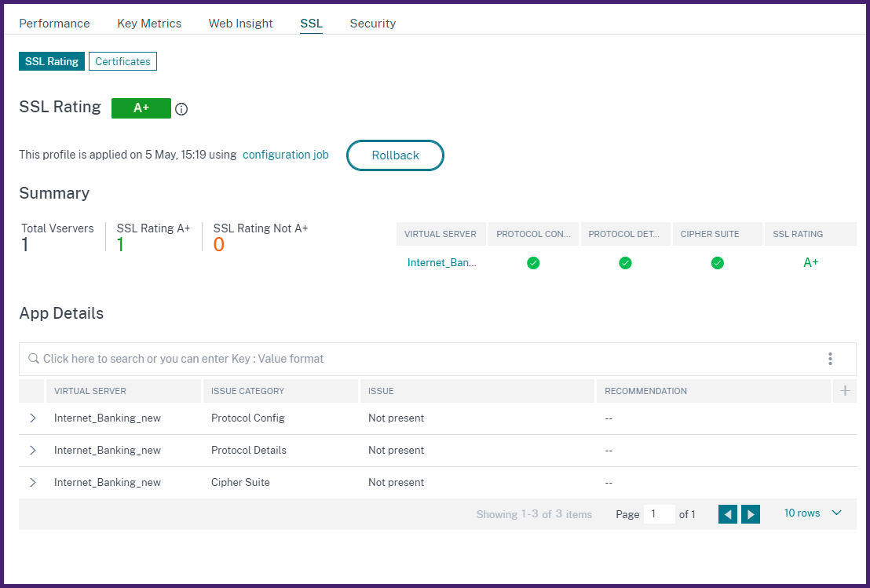870x588 pixels.
Task: Go to the next page arrow
Action: tap(751, 514)
